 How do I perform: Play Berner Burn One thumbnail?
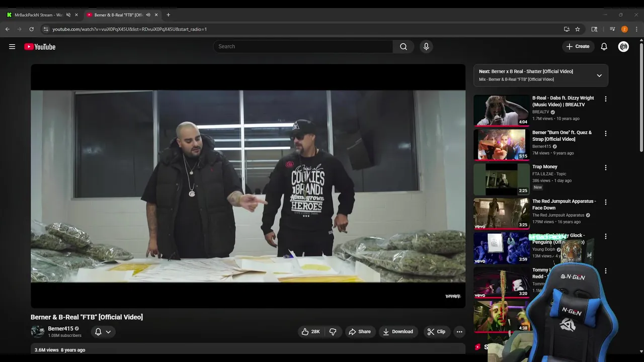(x=502, y=145)
